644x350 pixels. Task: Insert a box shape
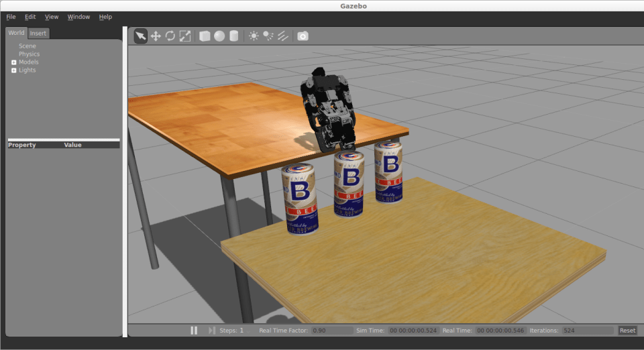[x=205, y=36]
